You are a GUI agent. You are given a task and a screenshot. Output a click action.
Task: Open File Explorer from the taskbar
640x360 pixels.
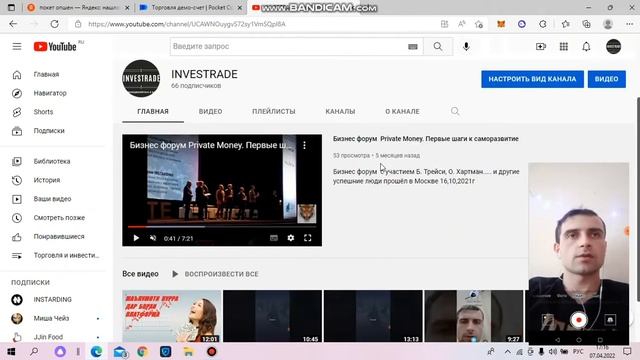(x=188, y=351)
